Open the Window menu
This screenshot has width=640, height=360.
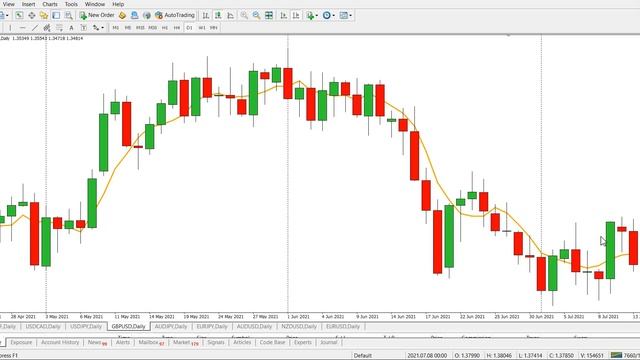pos(95,4)
